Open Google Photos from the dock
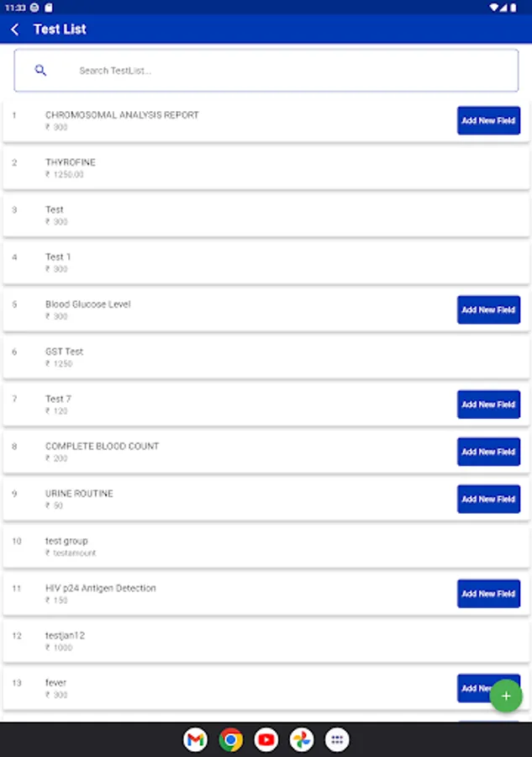Image resolution: width=532 pixels, height=757 pixels. click(302, 739)
